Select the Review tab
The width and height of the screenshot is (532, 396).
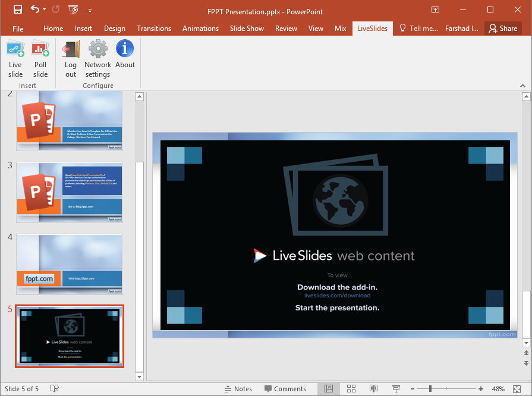pyautogui.click(x=286, y=29)
